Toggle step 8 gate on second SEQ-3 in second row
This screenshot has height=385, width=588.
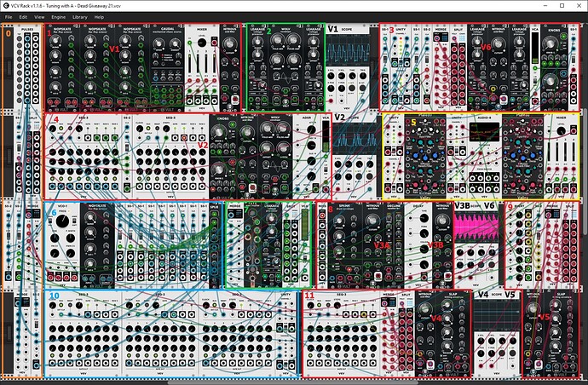click(202, 178)
